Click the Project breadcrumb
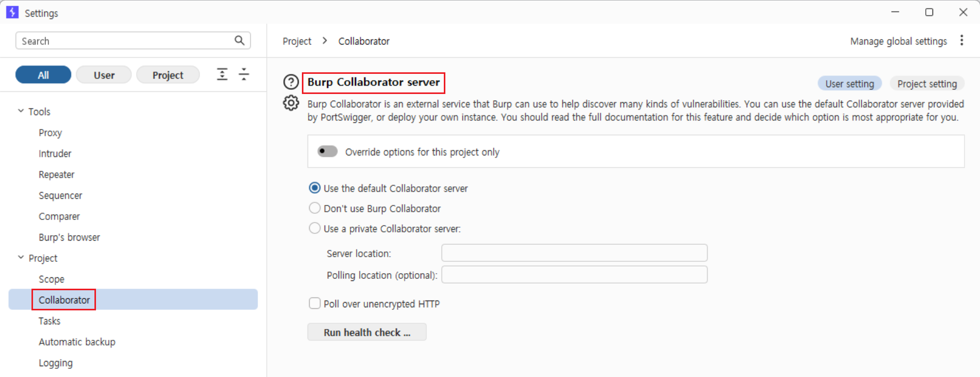The height and width of the screenshot is (377, 980). 297,41
